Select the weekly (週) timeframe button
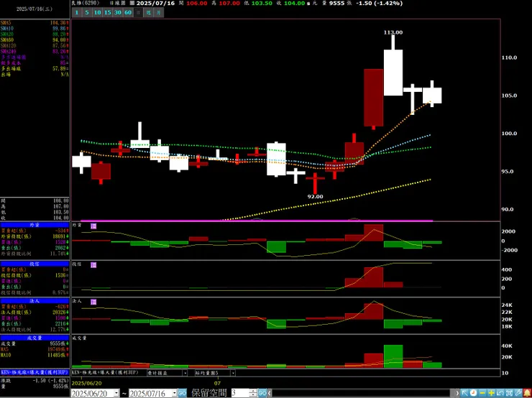Screen dimensions: 532x398 [x=148, y=12]
